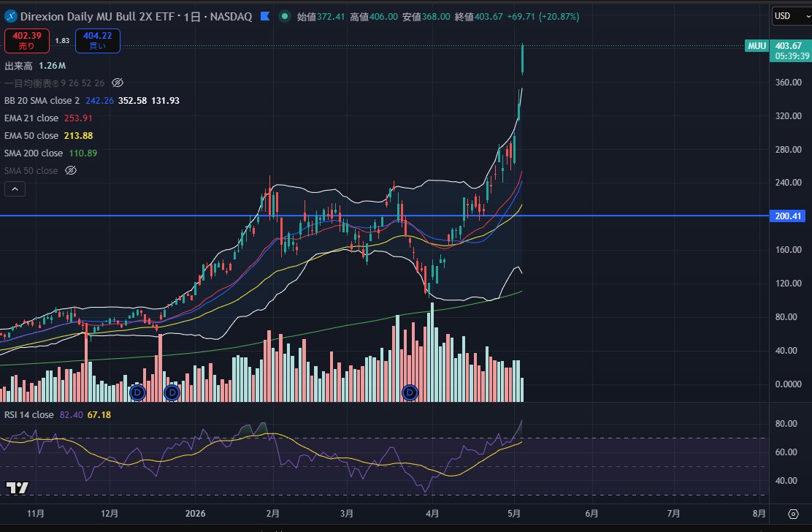This screenshot has height=532, width=812.
Task: Click the 11月 label on time axis
Action: [x=35, y=513]
